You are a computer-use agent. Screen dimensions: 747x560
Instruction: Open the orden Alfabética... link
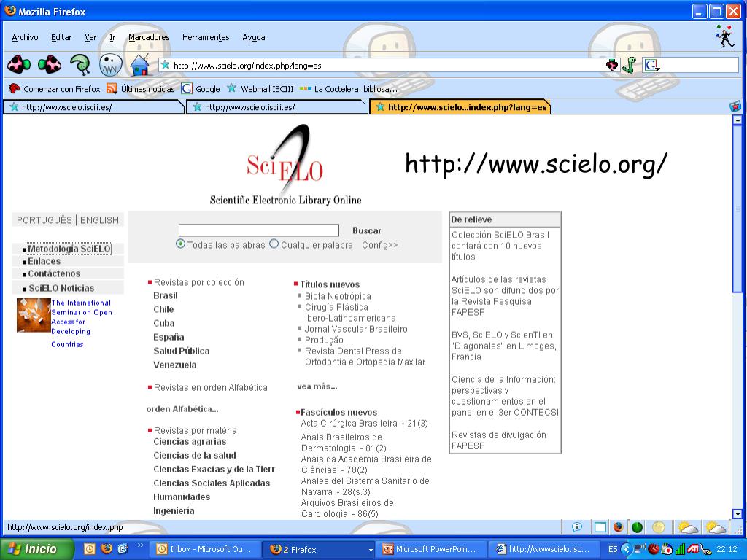click(x=182, y=408)
